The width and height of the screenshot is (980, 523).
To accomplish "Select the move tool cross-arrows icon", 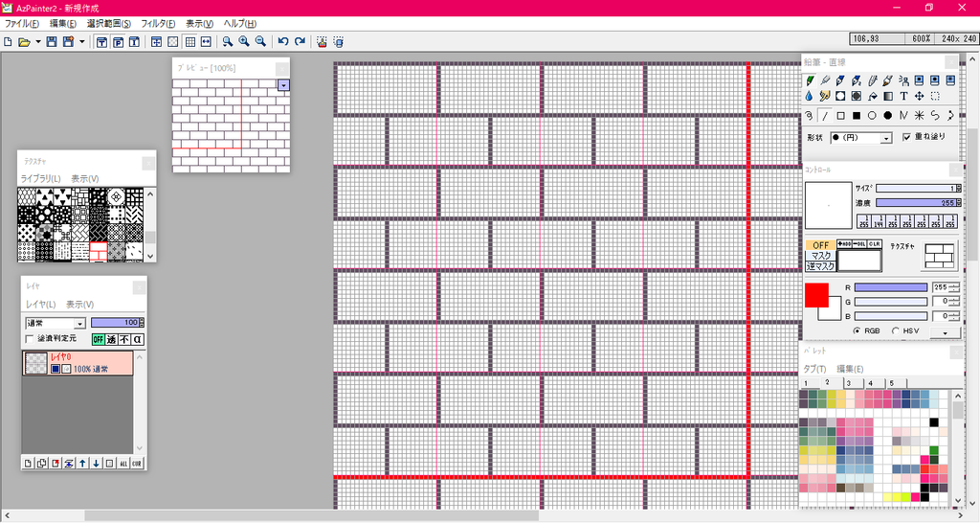I will 920,97.
